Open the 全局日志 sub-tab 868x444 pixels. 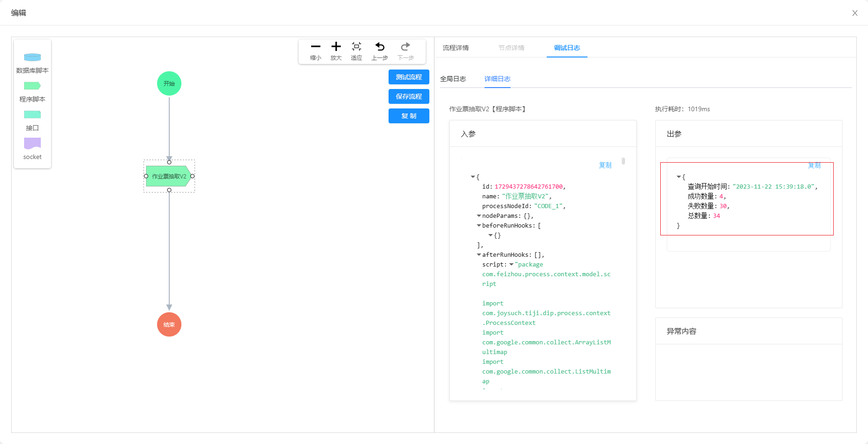[453, 79]
